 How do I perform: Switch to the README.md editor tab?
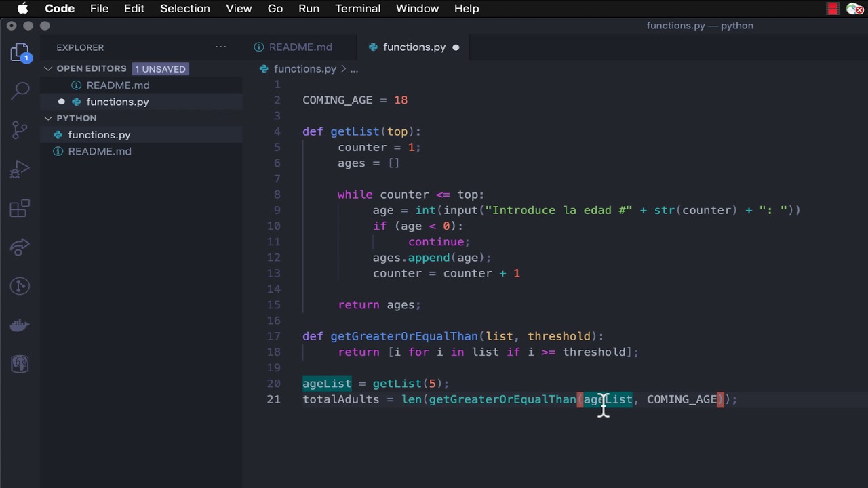[x=300, y=47]
